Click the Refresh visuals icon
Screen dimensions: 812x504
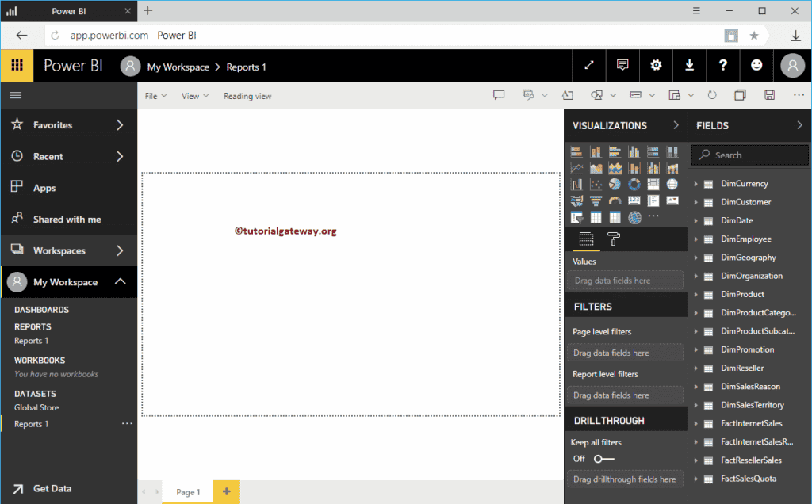[x=712, y=95]
